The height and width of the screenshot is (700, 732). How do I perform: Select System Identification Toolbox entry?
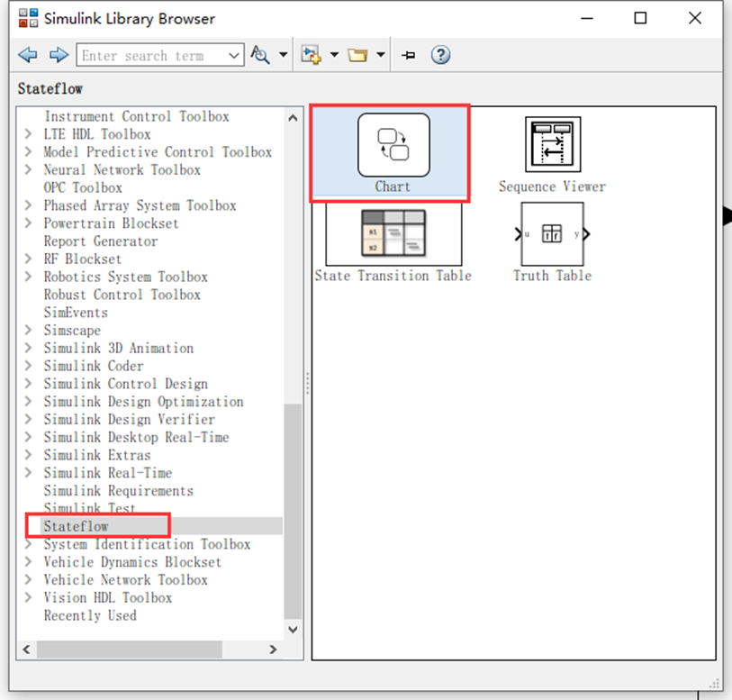(147, 544)
